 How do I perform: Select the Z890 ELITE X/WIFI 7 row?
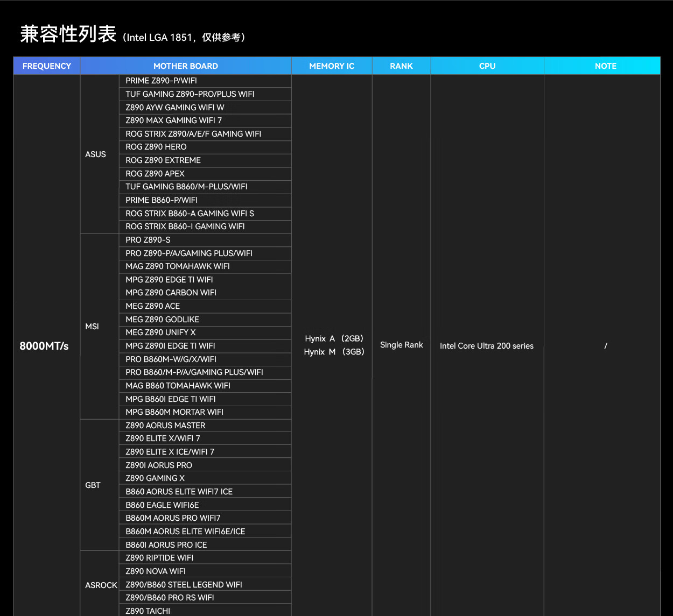pyautogui.click(x=205, y=438)
